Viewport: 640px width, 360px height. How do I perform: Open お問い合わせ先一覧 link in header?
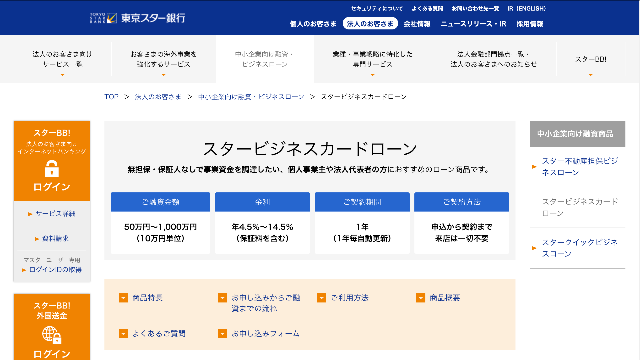(x=475, y=9)
